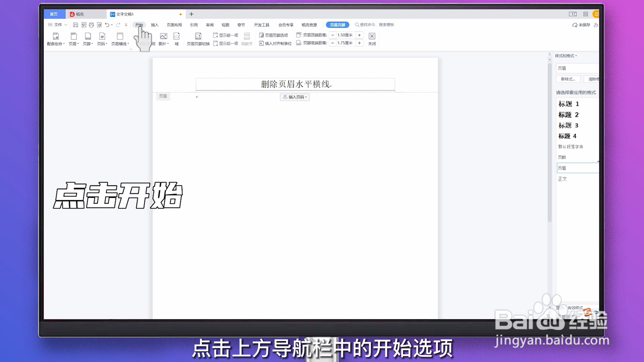Increase 页眉顶端距离 with plus button
This screenshot has height=362, width=644.
point(359,35)
